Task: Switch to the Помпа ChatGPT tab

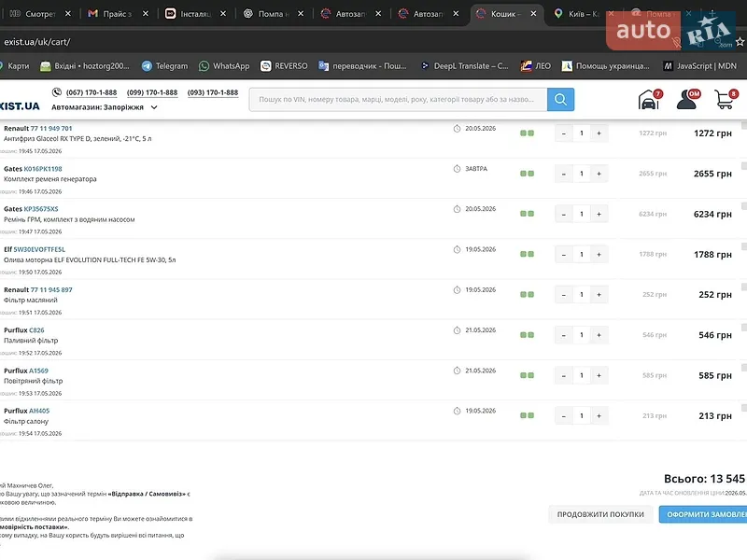Action: 273,14
